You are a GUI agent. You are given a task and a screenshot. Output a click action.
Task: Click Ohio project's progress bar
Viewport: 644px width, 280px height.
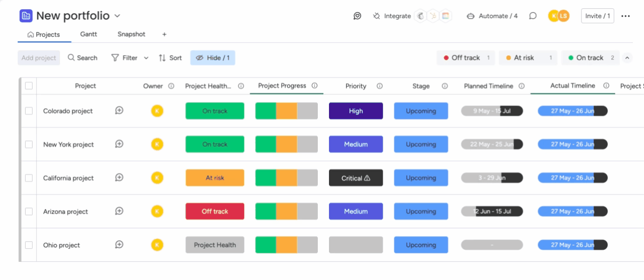[x=287, y=245]
